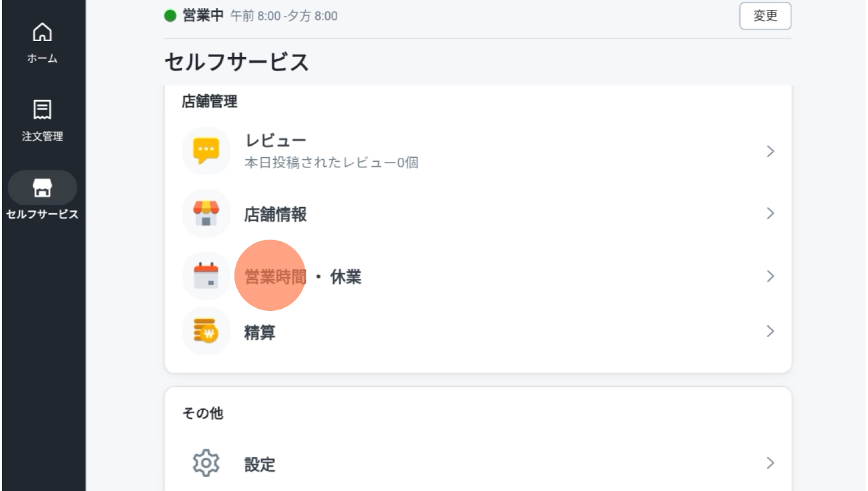Click the 営業中 business hours status text

(x=203, y=15)
